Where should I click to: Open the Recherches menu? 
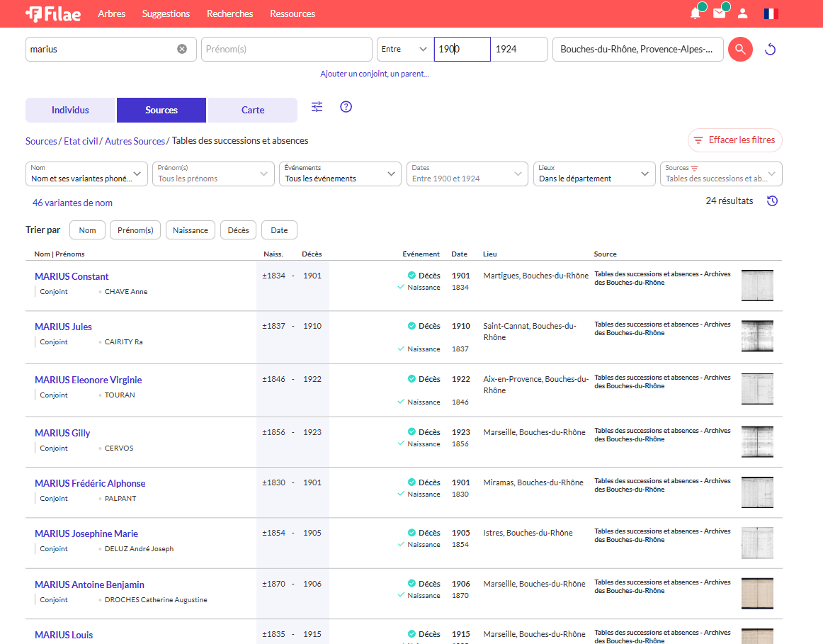click(229, 13)
